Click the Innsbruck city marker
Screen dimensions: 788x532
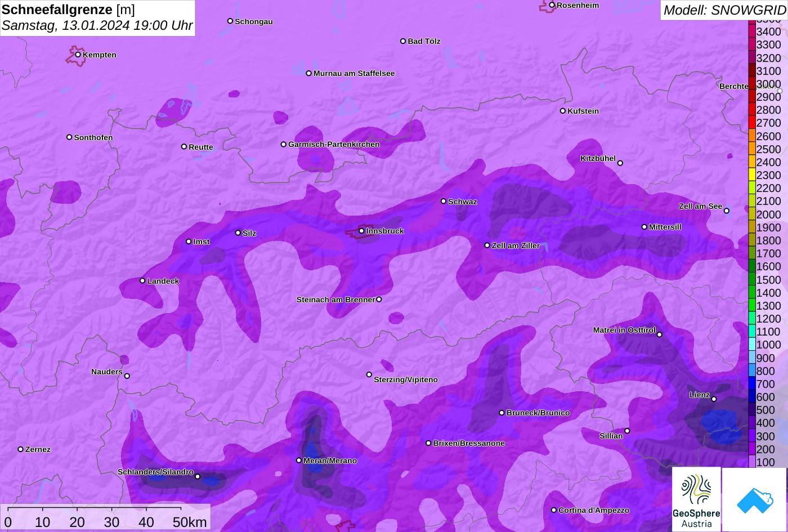[361, 231]
